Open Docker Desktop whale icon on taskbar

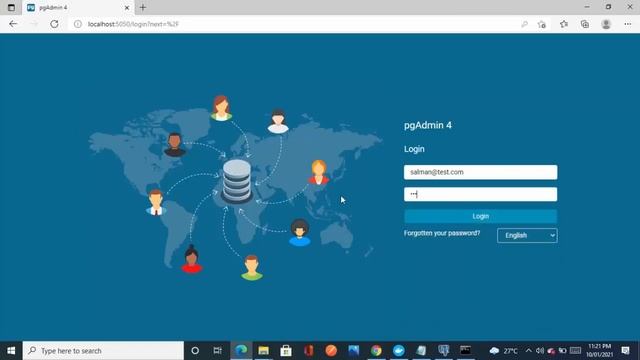point(399,351)
